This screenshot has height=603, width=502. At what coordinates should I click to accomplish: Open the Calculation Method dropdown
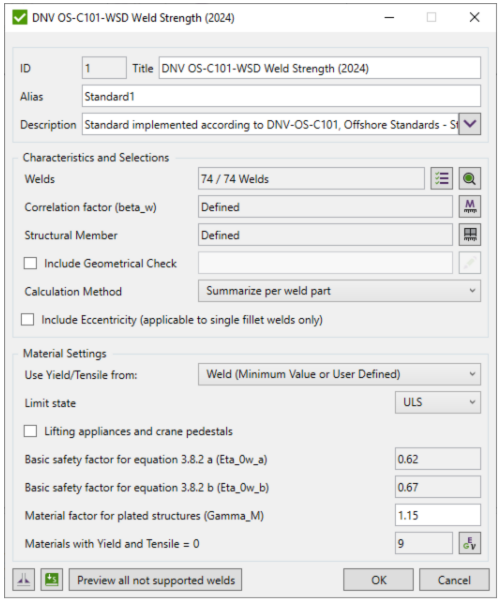(x=339, y=291)
